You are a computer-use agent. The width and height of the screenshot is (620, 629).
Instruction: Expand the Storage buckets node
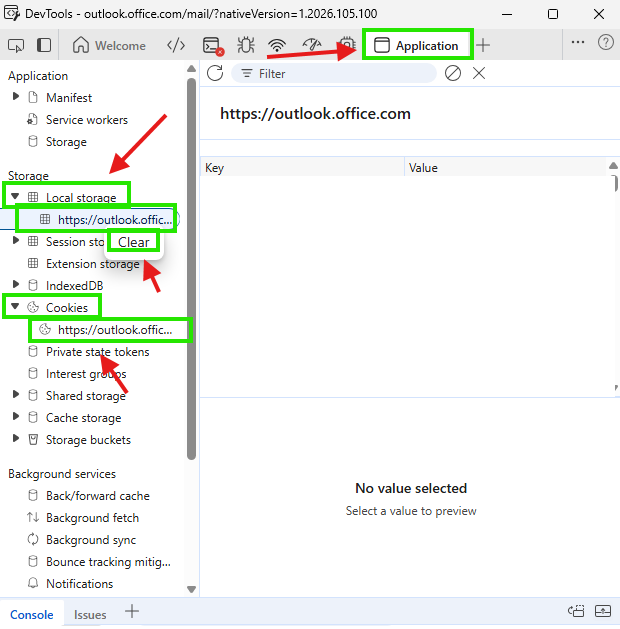click(x=16, y=439)
